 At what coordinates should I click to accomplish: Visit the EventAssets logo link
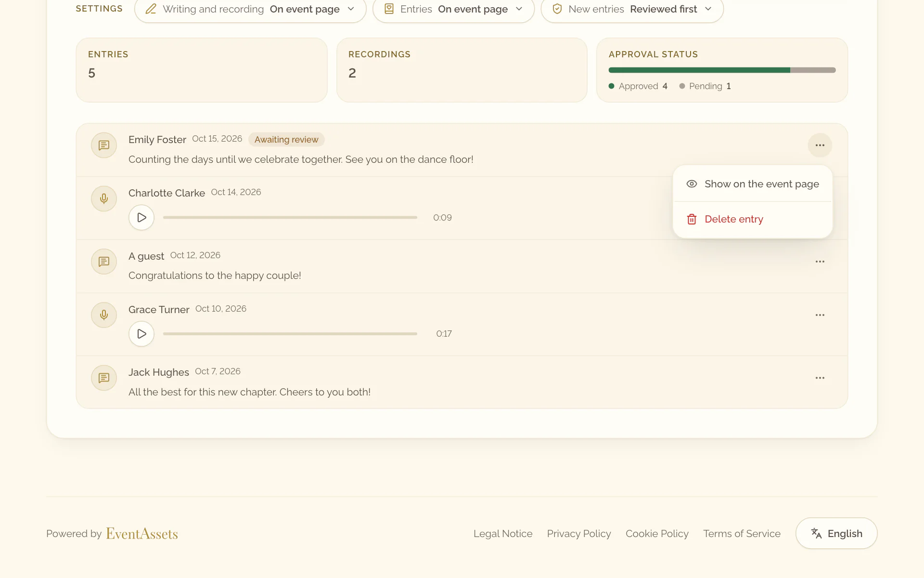pyautogui.click(x=142, y=534)
